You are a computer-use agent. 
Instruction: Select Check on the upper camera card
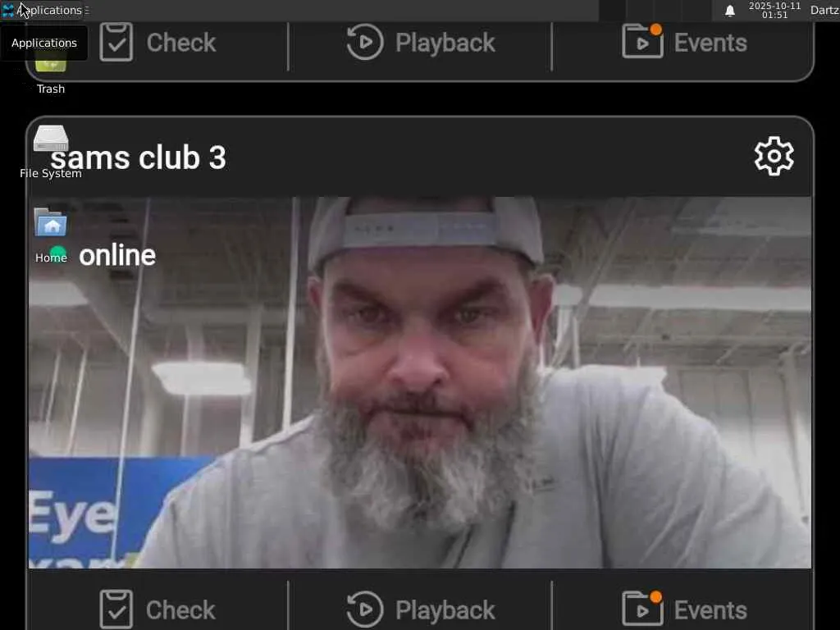[x=157, y=42]
